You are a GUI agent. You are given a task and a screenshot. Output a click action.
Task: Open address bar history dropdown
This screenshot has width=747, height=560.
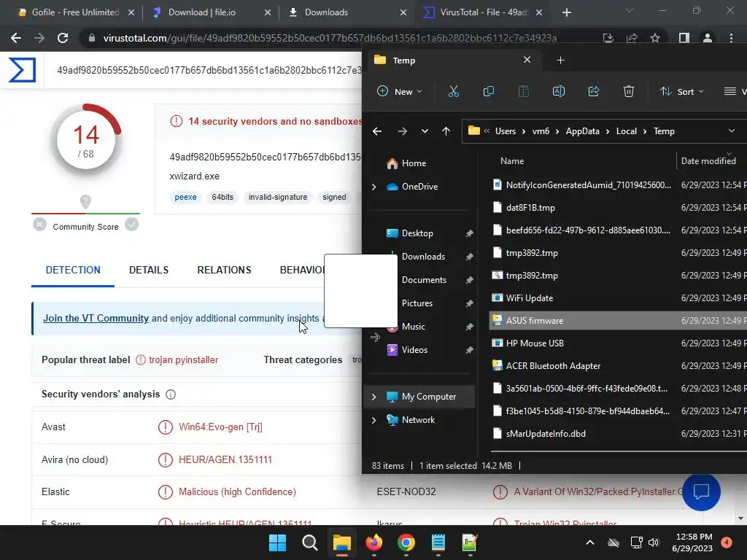(731, 131)
